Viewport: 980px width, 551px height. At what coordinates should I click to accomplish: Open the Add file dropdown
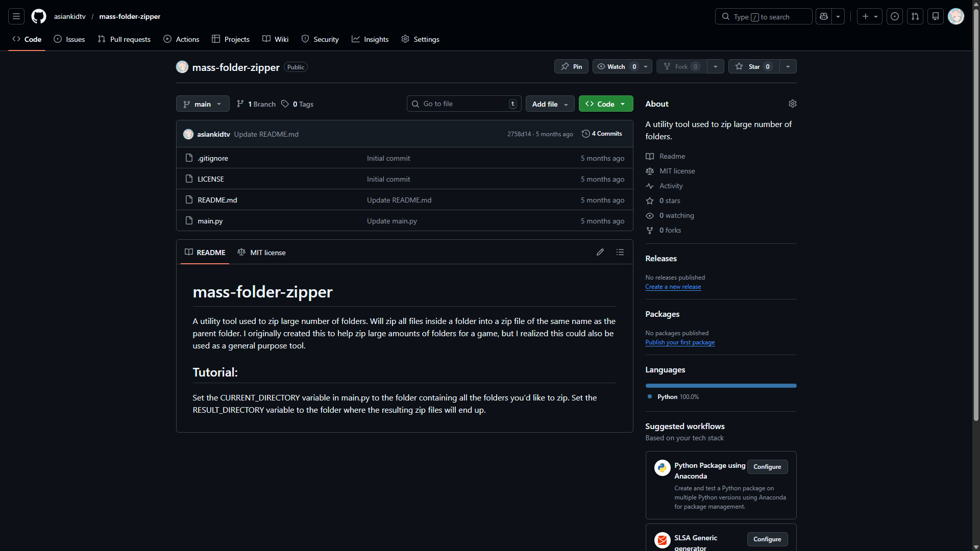point(550,104)
